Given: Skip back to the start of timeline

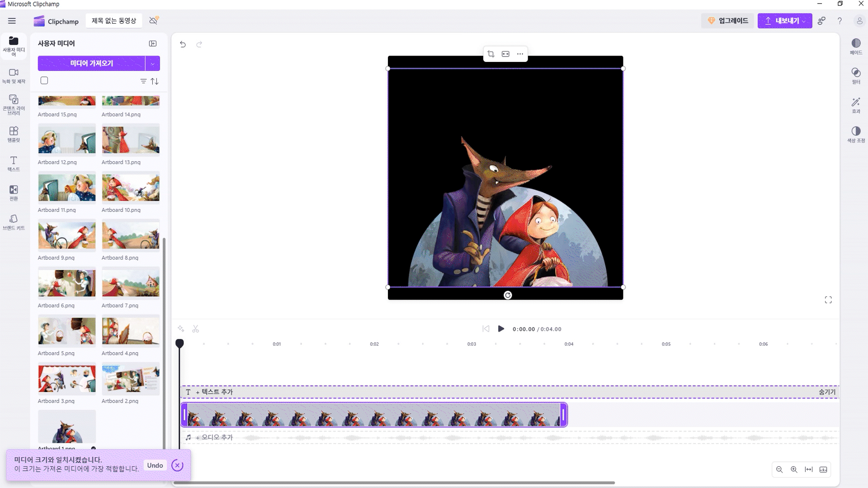Looking at the screenshot, I should click(486, 329).
